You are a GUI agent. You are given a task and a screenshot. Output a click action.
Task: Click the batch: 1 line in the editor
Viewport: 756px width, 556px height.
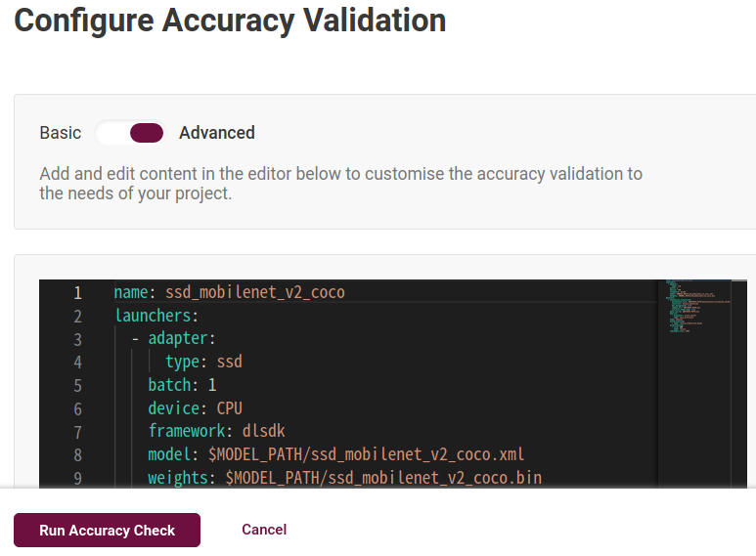coord(182,385)
